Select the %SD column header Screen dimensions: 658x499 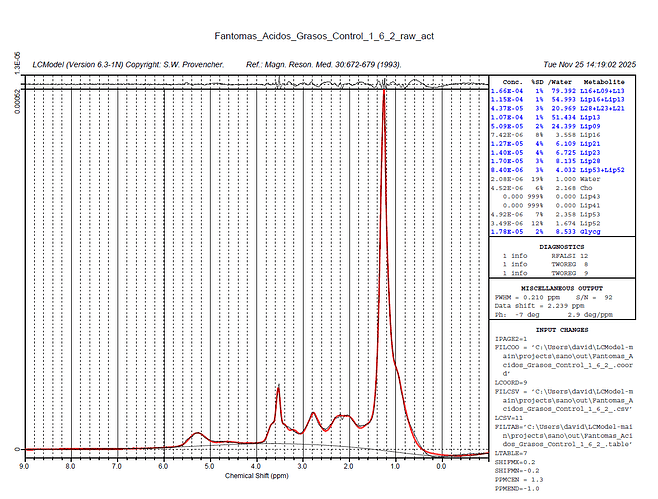(537, 80)
